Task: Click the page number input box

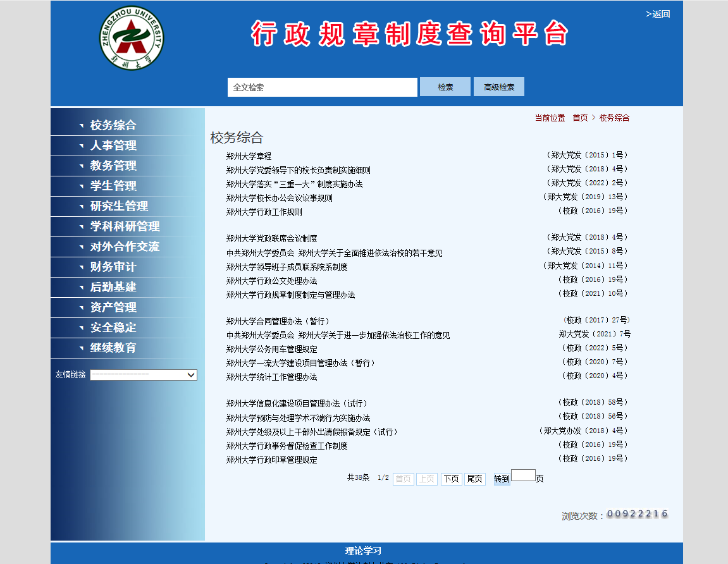Action: tap(523, 475)
